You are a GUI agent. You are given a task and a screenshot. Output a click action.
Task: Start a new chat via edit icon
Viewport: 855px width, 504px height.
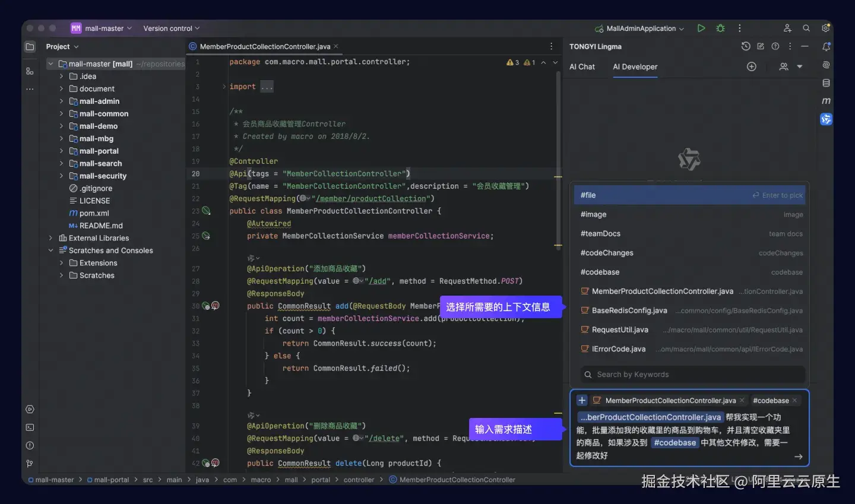761,46
